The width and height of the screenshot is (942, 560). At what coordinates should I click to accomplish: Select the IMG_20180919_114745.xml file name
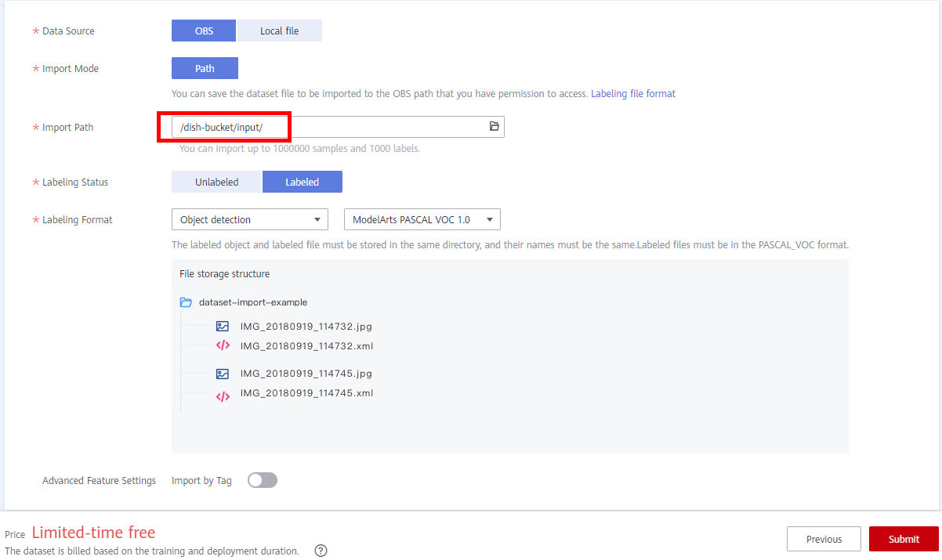[x=306, y=393]
